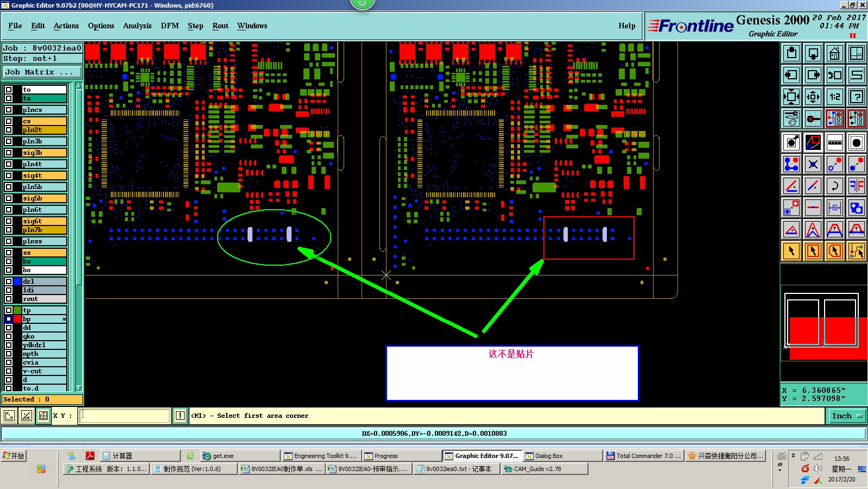Toggle visibility checkbox for layer gko
This screenshot has height=489, width=868.
click(x=9, y=336)
